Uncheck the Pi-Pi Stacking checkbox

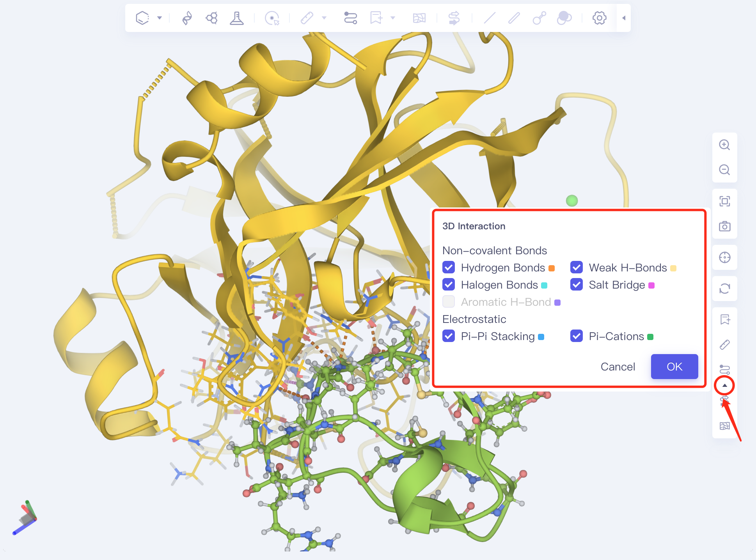449,336
